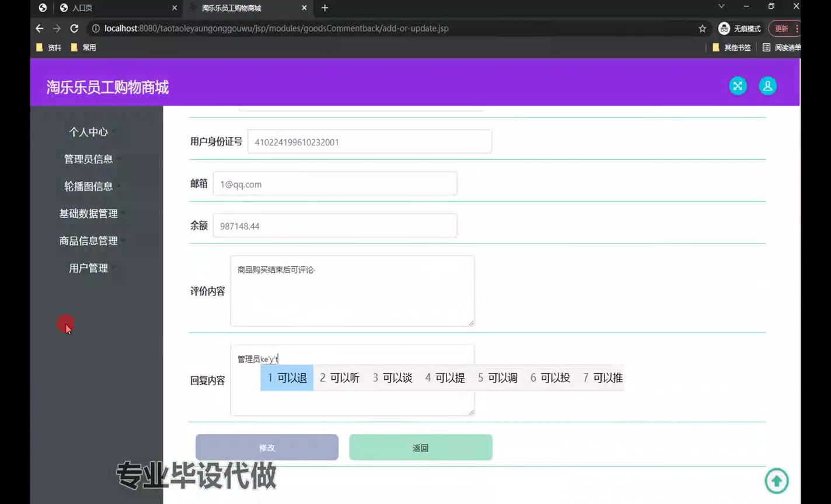831x504 pixels.
Task: Bookmark page with the star icon
Action: pos(702,28)
